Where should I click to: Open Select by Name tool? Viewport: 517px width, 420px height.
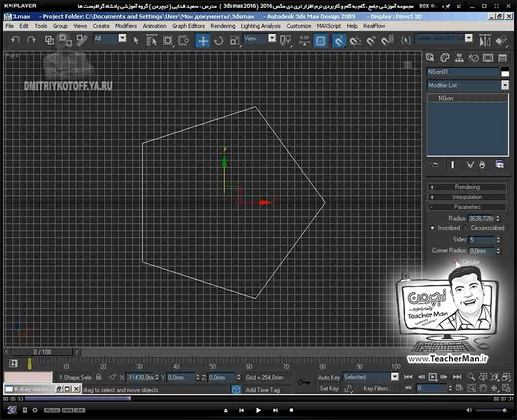pyautogui.click(x=152, y=41)
